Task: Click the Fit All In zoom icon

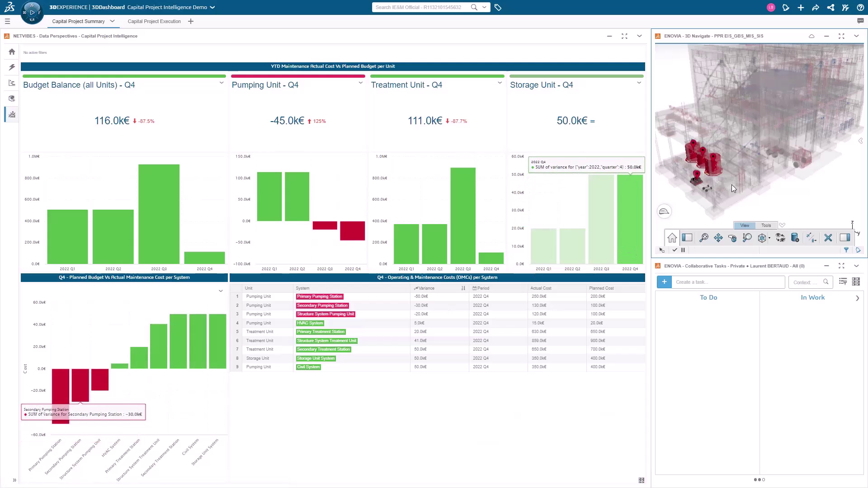Action: click(x=703, y=238)
